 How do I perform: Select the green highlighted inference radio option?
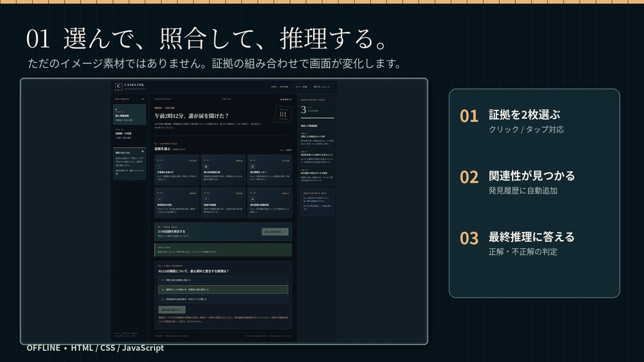(x=223, y=289)
